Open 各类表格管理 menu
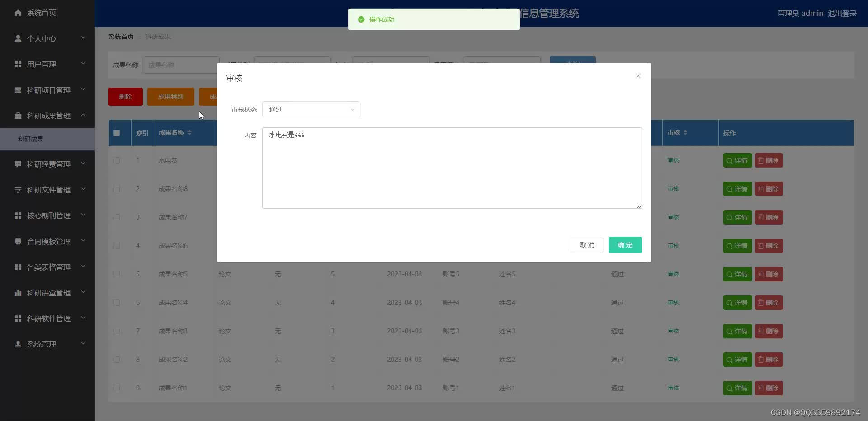The height and width of the screenshot is (421, 868). click(x=47, y=267)
